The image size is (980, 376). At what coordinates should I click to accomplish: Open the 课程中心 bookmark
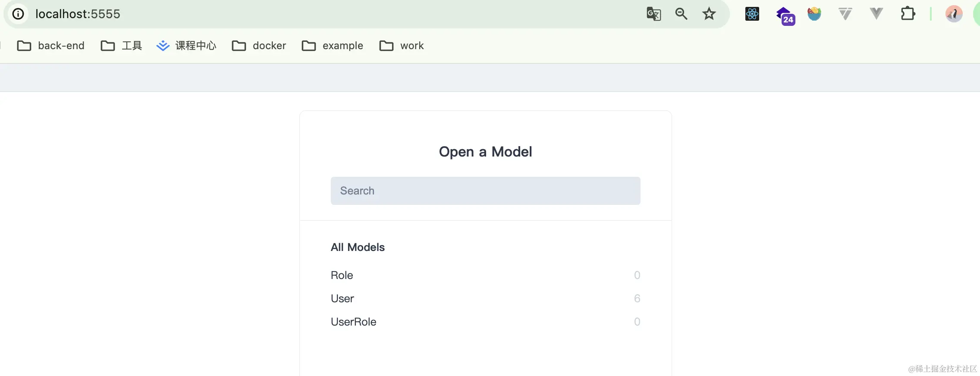tap(186, 46)
